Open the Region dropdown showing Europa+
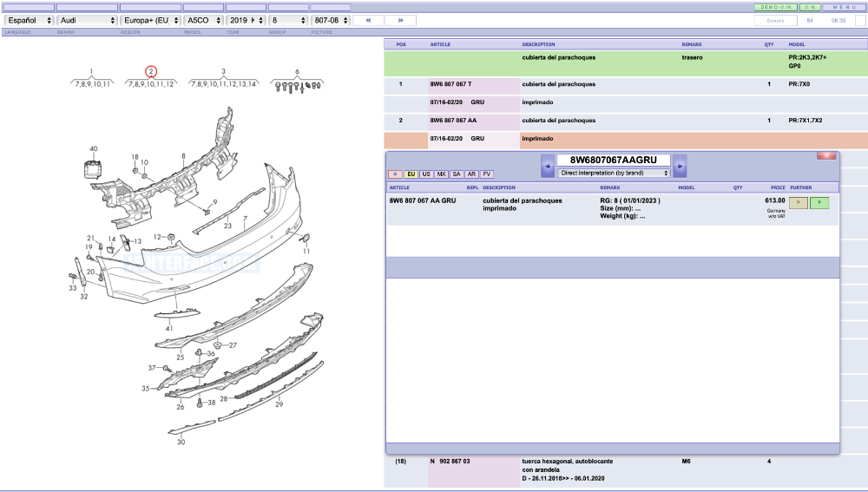This screenshot has height=492, width=868. [150, 21]
